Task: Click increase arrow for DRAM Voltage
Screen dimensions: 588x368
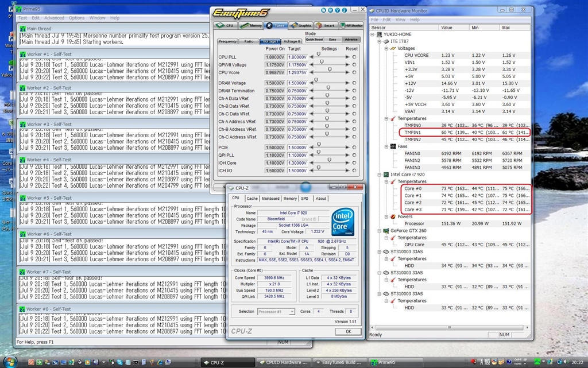Action: (347, 83)
